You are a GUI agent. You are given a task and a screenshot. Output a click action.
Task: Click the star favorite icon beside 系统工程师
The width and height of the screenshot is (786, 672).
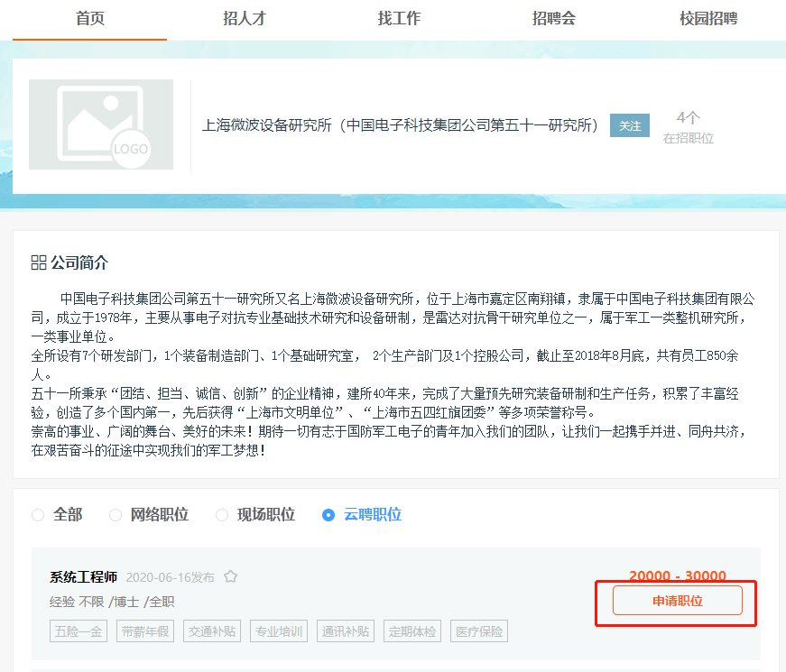click(x=231, y=576)
